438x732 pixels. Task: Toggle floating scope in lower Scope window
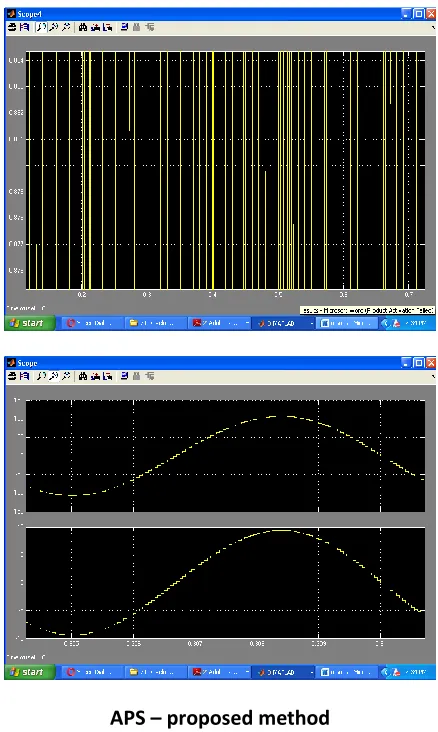[124, 376]
